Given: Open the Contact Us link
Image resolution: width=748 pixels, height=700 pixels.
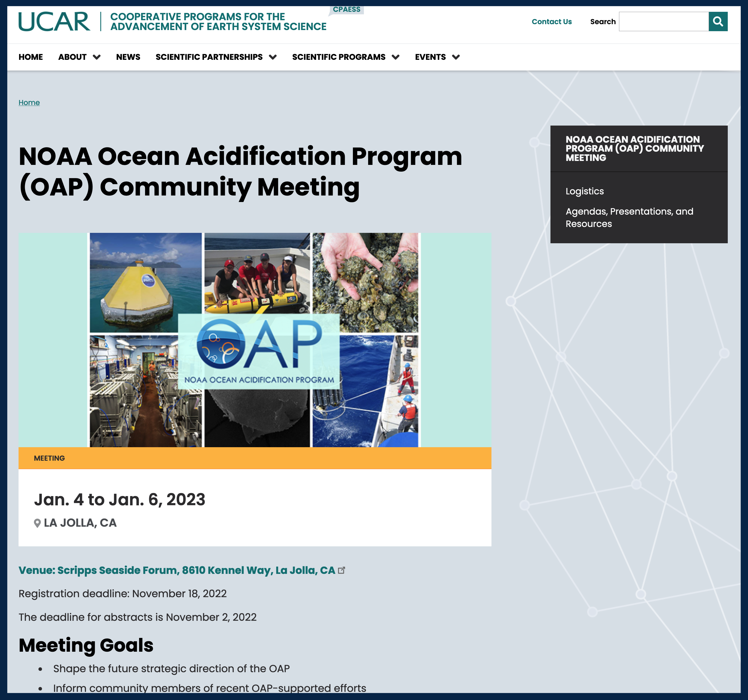Looking at the screenshot, I should point(551,22).
